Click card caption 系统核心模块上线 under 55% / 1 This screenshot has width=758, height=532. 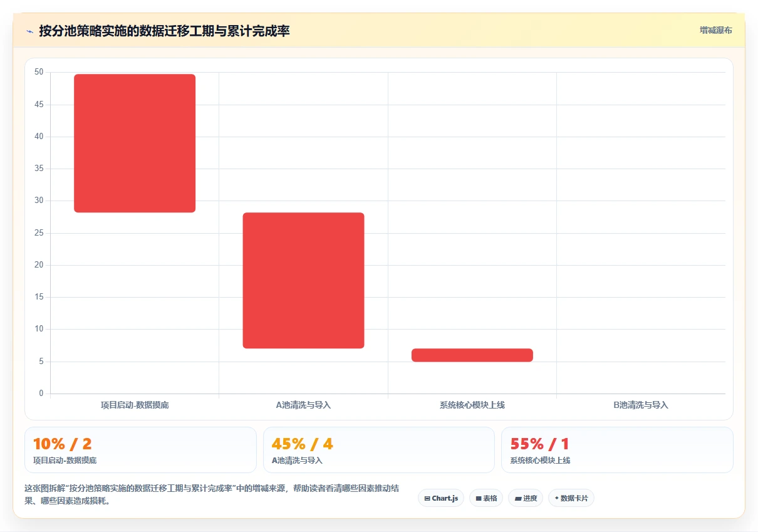(540, 461)
